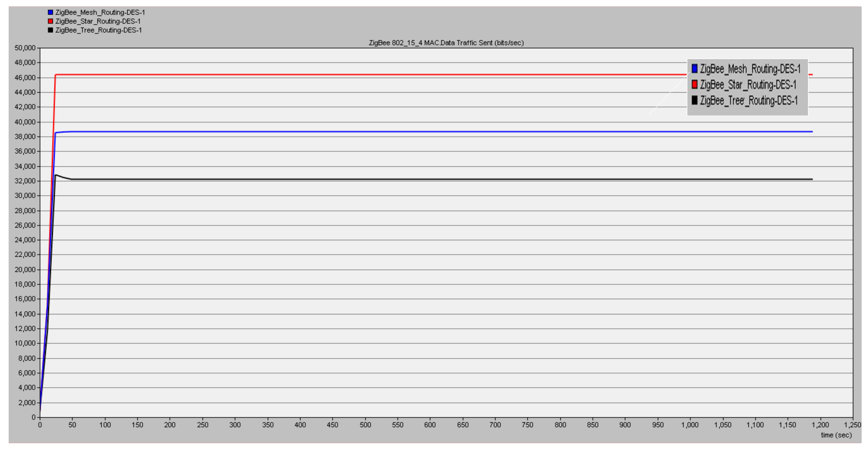Click the red Star routing curve plateau

[337, 75]
